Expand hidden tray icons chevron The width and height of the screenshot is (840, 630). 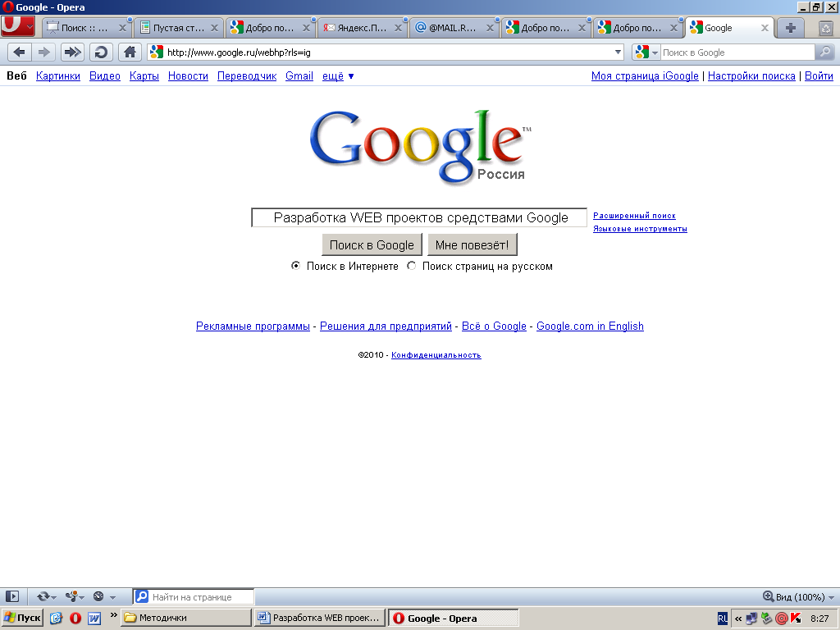738,619
